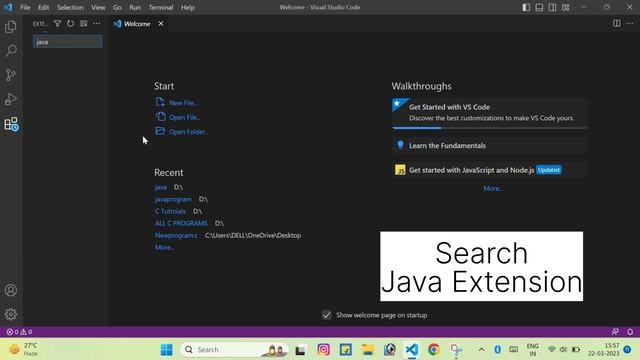The height and width of the screenshot is (360, 640).
Task: Open the Edit menu
Action: coord(43,7)
